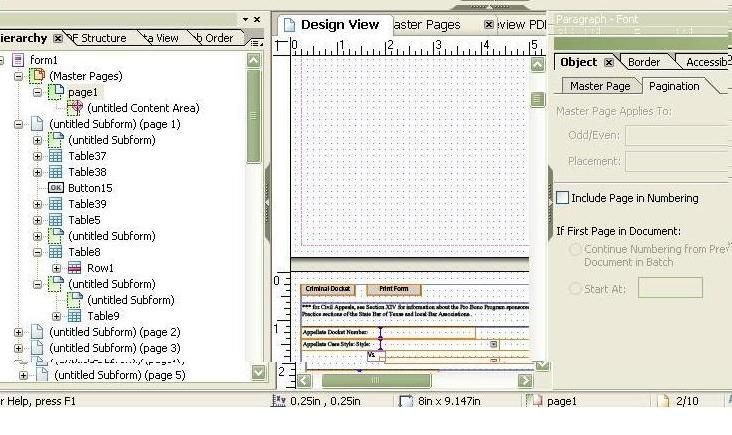Open the Hierarchy palette menu icon
This screenshot has width=732, height=435.
point(256,43)
